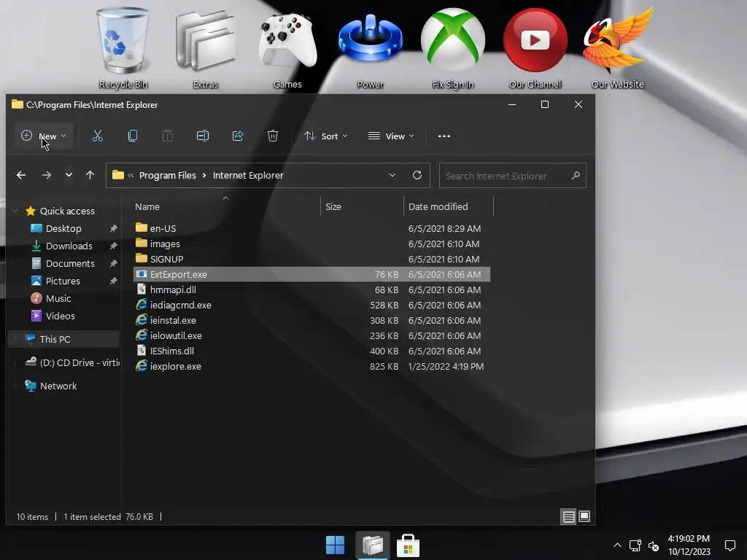Select the hmmapi.dll file
This screenshot has width=747, height=560.
(x=311, y=289)
